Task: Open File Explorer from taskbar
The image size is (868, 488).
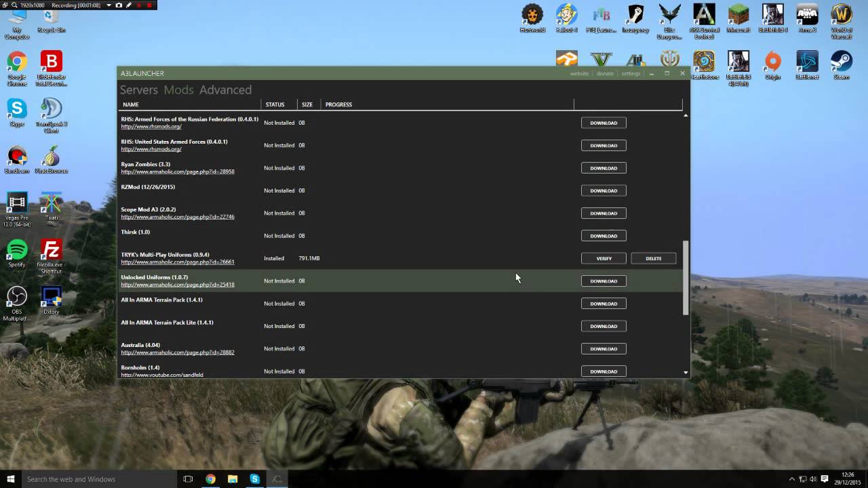Action: [233, 479]
